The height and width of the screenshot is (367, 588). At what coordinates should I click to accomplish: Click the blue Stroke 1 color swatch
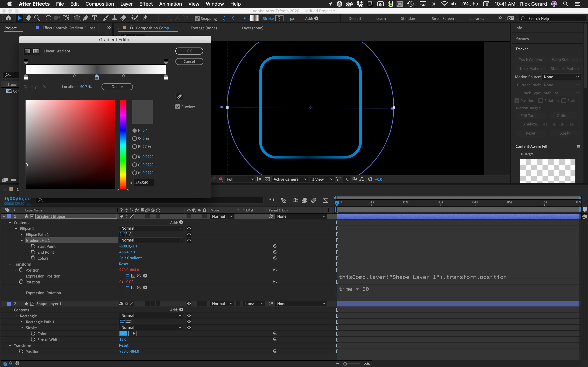click(123, 333)
